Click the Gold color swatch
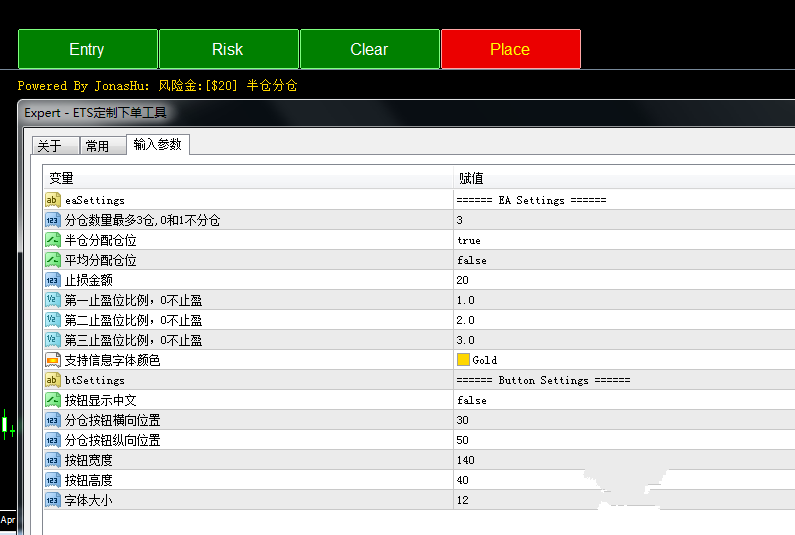The image size is (795, 535). [463, 360]
